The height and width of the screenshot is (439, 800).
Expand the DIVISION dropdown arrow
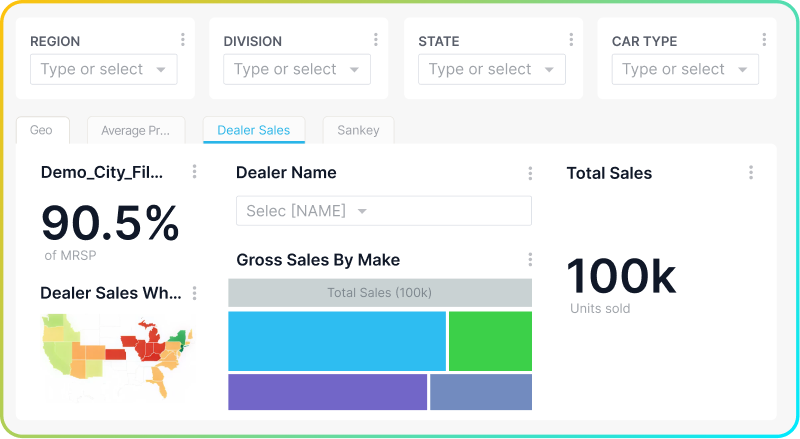354,70
